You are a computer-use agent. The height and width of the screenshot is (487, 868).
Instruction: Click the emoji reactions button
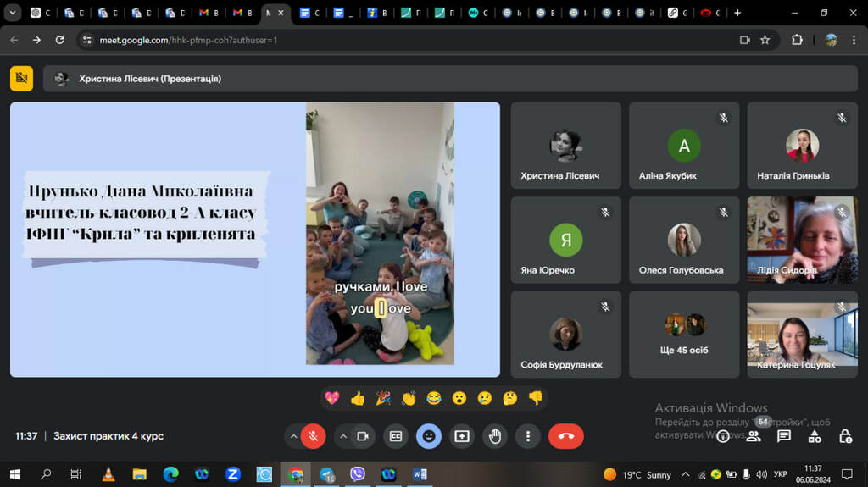click(x=429, y=436)
